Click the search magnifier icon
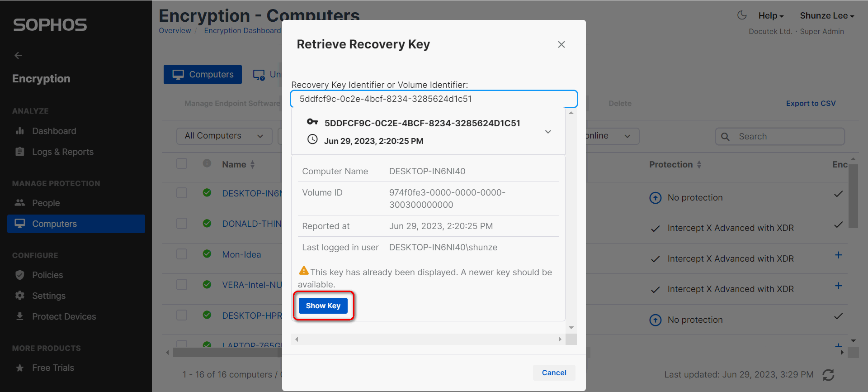 point(725,137)
